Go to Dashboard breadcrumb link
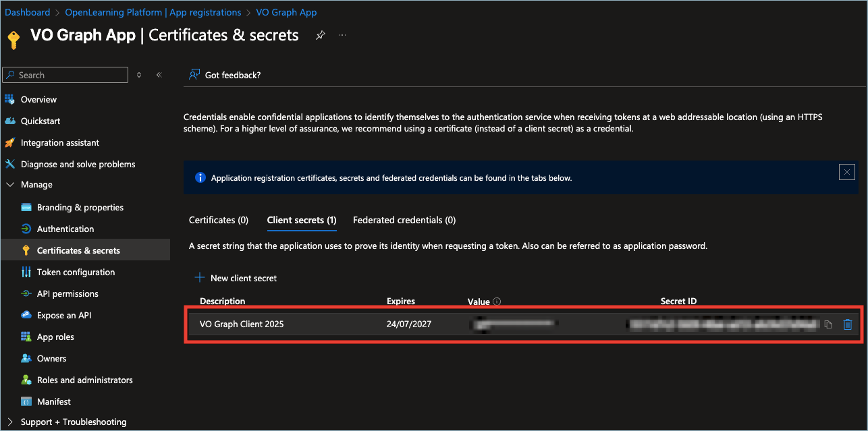Image resolution: width=868 pixels, height=431 pixels. tap(28, 12)
